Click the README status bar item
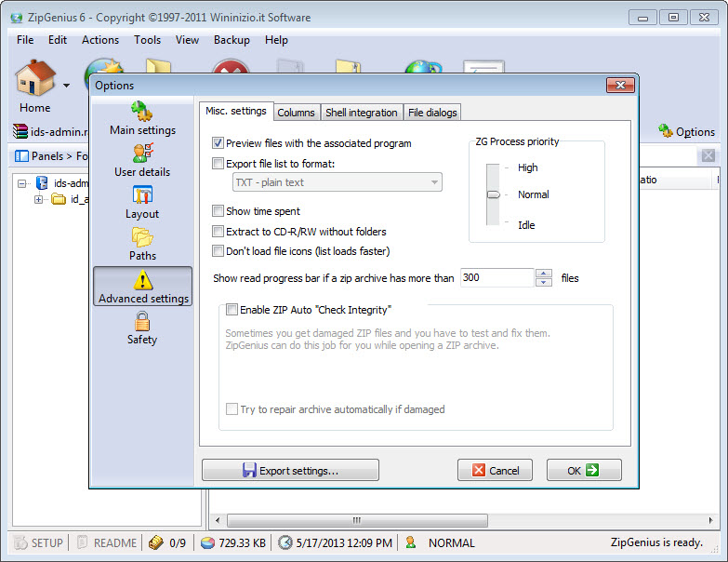728x562 pixels. 106,542
